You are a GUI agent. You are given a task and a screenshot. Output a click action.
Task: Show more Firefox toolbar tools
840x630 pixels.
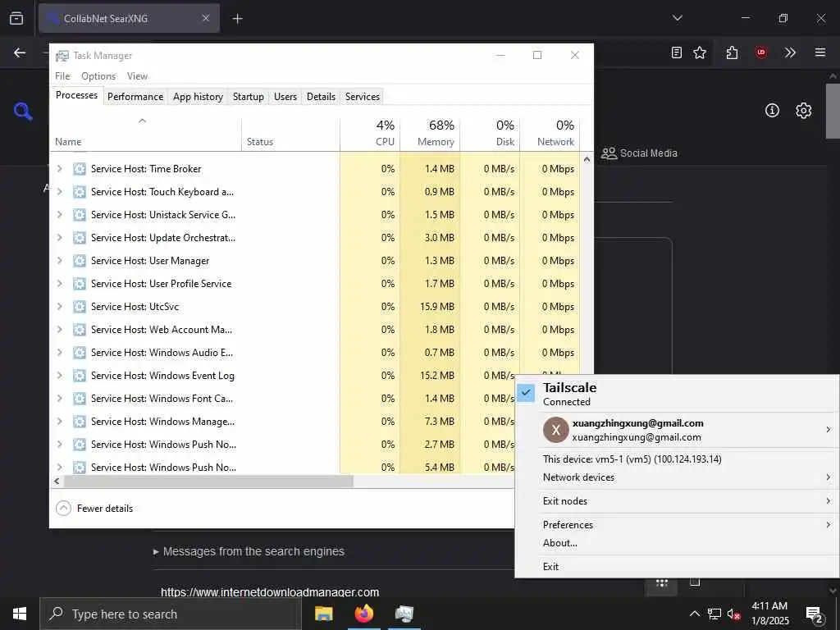(x=790, y=52)
